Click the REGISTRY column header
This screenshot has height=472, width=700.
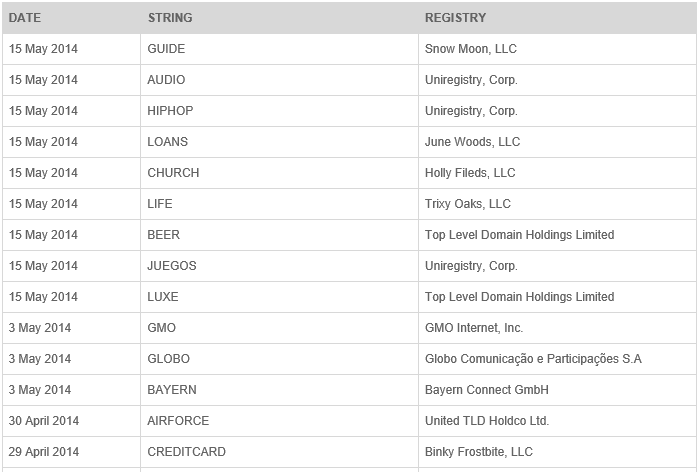pos(455,18)
